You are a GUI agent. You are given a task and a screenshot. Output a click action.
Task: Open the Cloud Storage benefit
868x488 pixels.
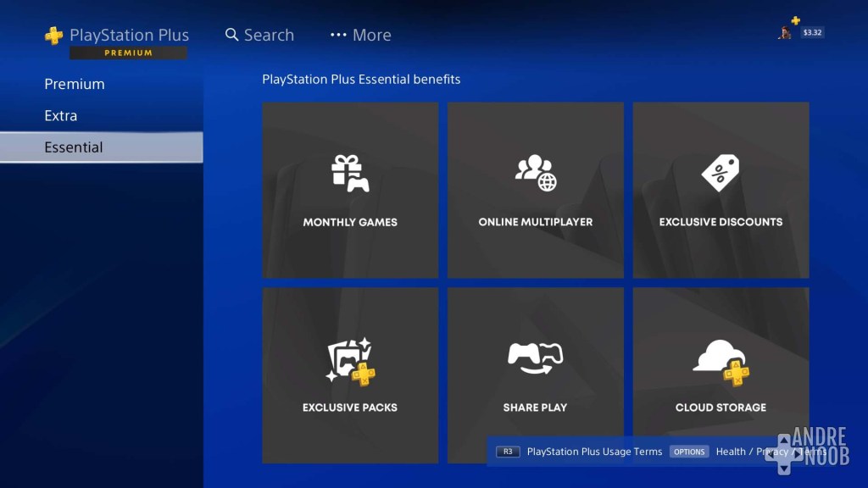[x=720, y=375]
